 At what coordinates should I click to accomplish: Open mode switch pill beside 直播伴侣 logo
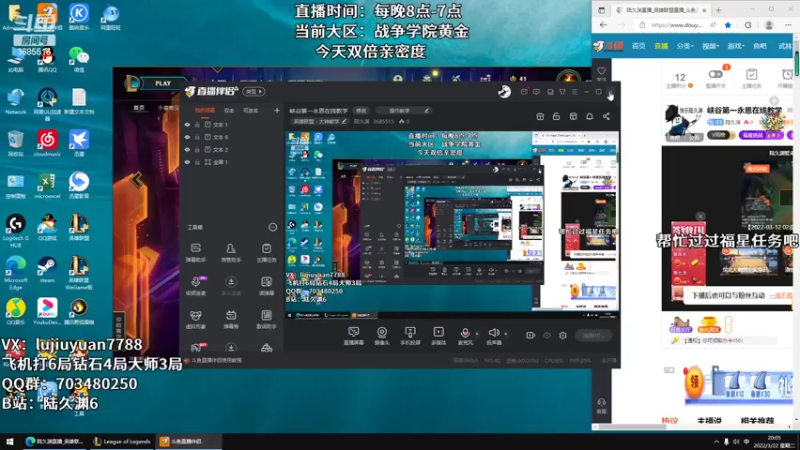tap(254, 92)
